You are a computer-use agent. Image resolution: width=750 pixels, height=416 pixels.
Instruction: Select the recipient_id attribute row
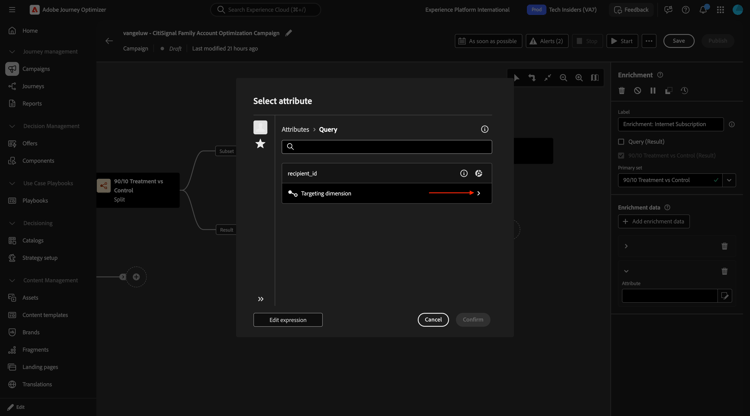tap(386, 174)
